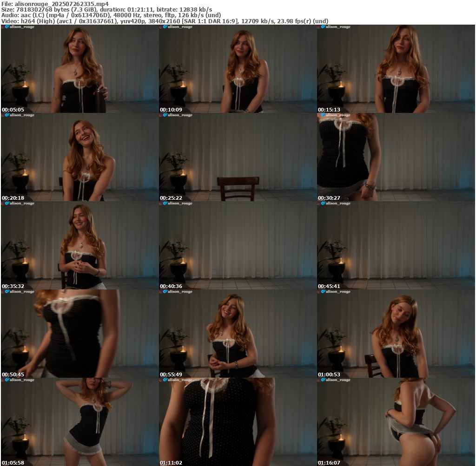
Task: Select the thumbnail at 01:11:02
Action: click(x=238, y=422)
